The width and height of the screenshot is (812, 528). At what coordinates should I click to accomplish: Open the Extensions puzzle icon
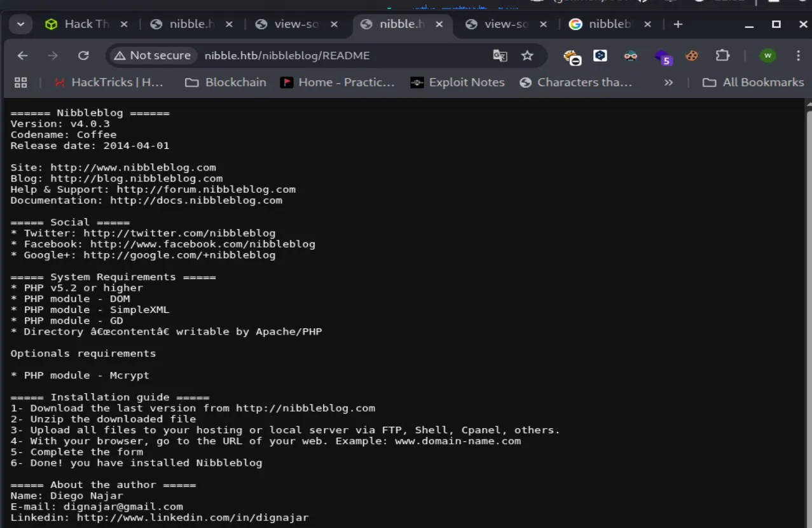click(722, 56)
